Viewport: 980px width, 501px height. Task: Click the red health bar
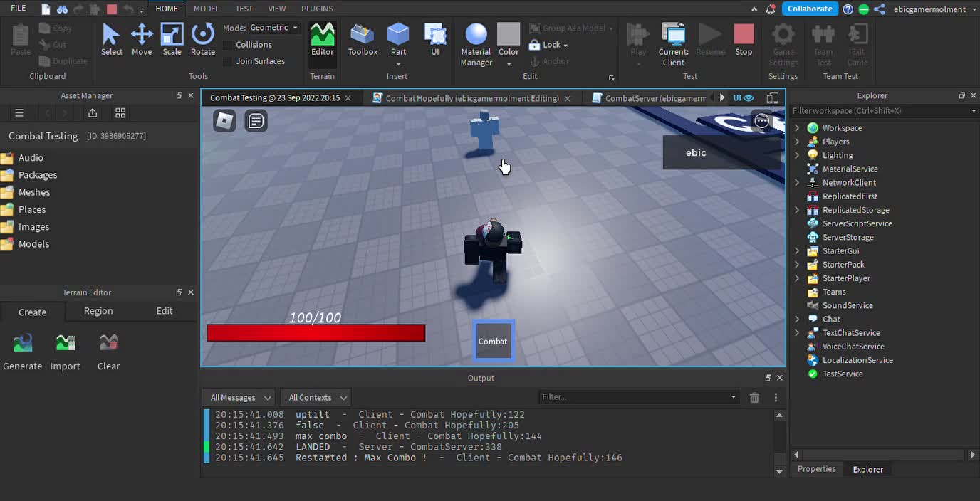click(x=316, y=333)
